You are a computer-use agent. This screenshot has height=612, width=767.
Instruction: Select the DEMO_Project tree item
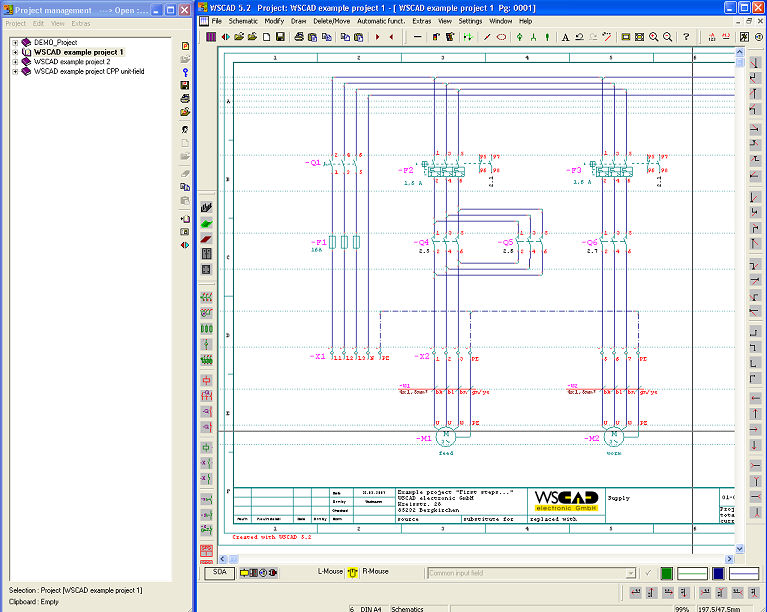55,43
